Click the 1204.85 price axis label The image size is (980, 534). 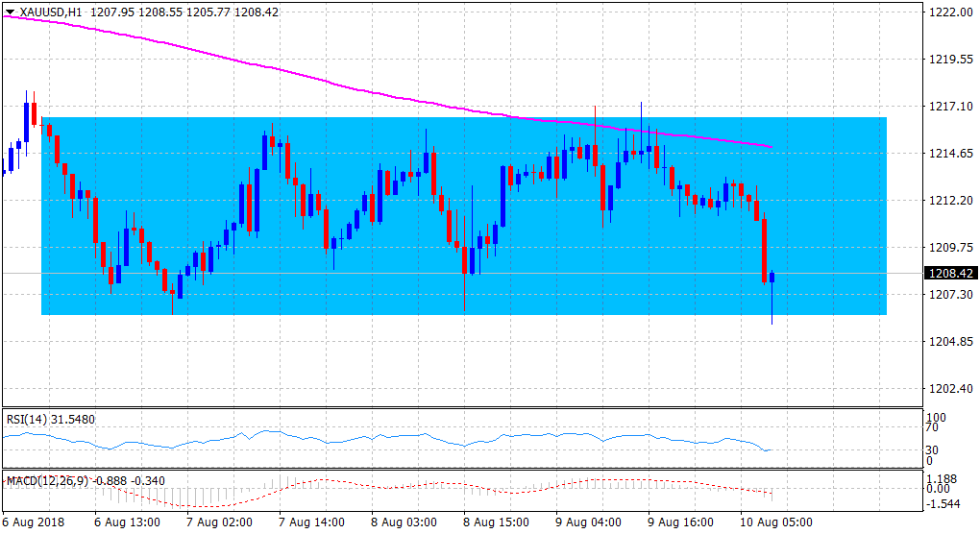point(947,341)
